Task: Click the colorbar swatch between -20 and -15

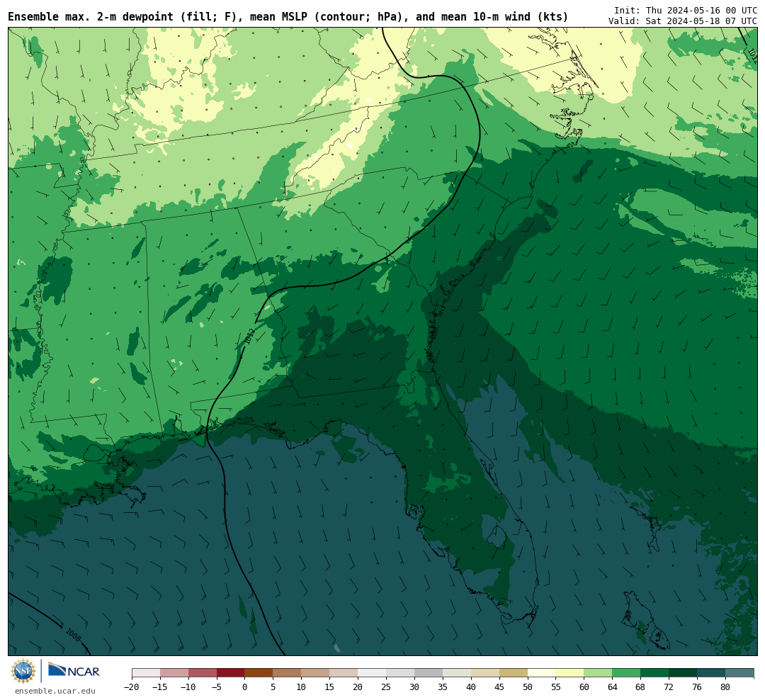Action: [146, 673]
